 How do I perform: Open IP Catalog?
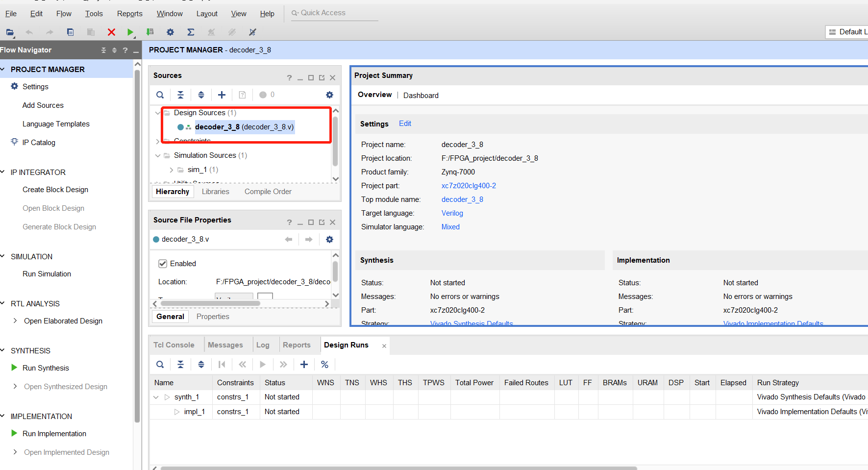39,143
